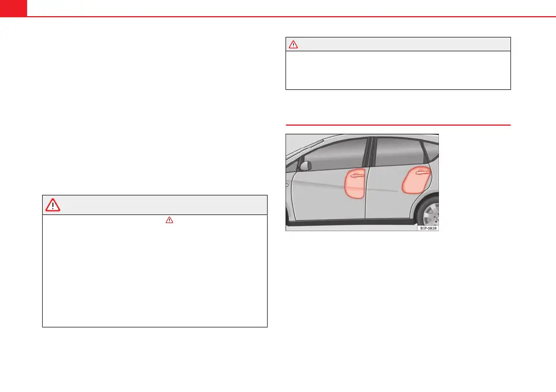
Task: Click the red section divider line above the car image
Action: (398, 125)
